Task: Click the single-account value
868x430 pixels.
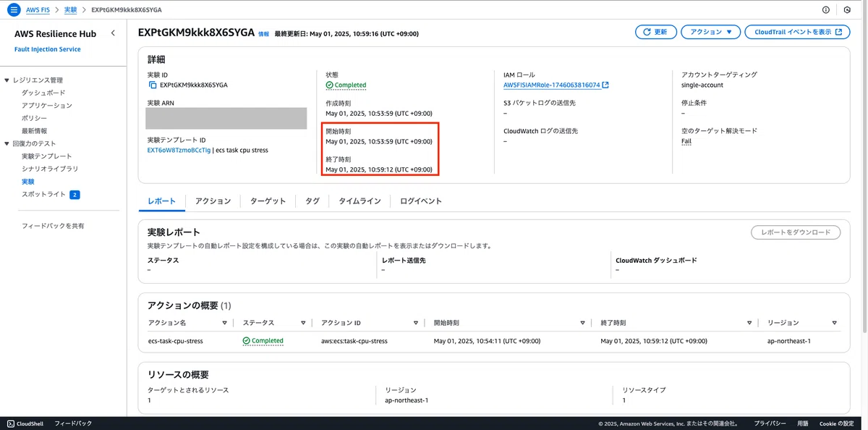Action: (702, 85)
